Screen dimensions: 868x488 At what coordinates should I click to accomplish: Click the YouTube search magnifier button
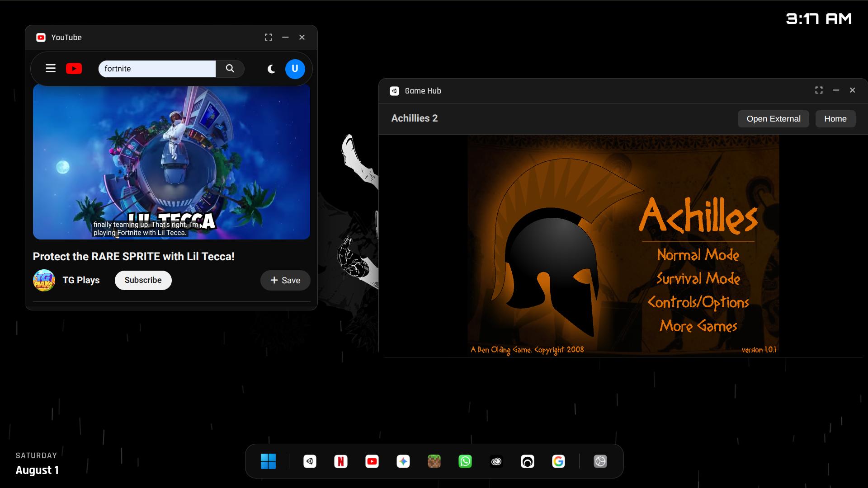click(230, 68)
